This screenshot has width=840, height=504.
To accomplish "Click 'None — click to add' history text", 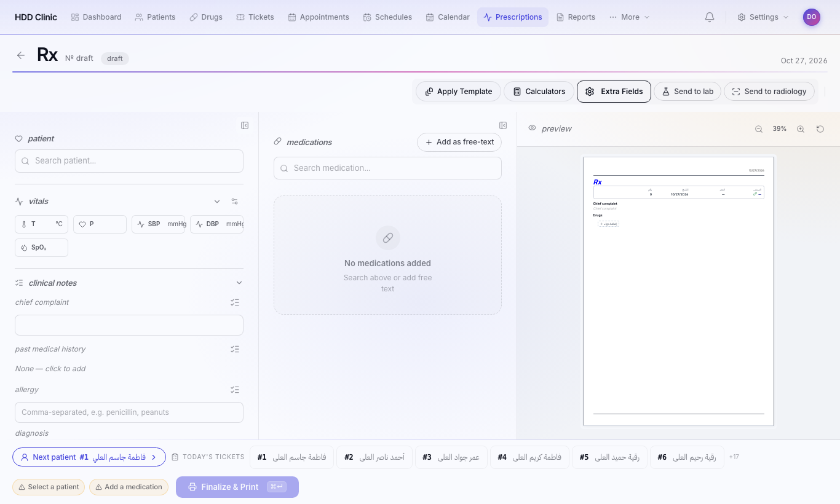I will click(x=50, y=369).
